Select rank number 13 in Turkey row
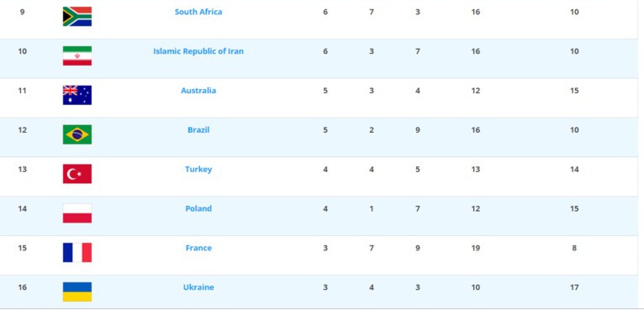This screenshot has height=310, width=644. click(22, 169)
